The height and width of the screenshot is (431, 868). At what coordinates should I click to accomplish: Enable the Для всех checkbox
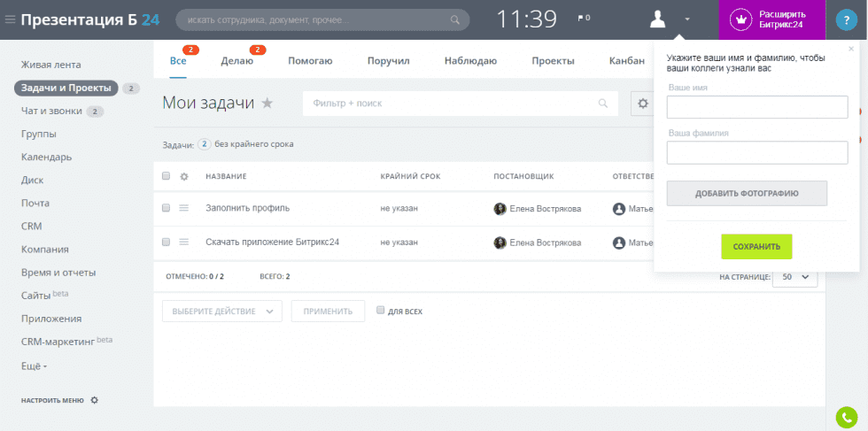click(381, 311)
